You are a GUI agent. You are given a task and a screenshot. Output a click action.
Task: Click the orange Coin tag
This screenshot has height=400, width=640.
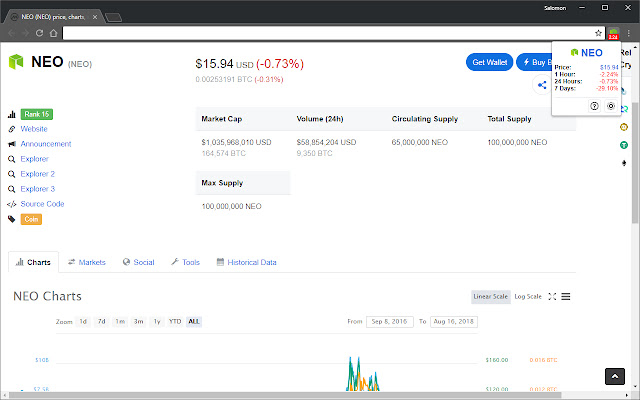coord(31,219)
